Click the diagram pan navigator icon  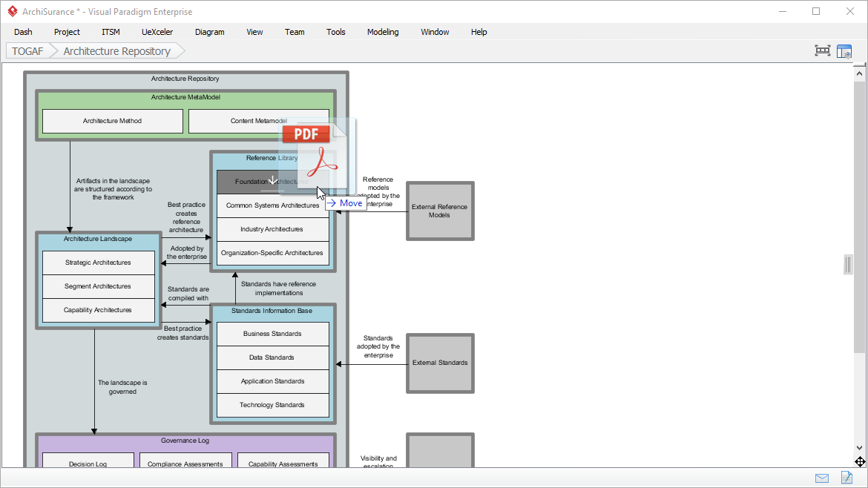[x=860, y=461]
